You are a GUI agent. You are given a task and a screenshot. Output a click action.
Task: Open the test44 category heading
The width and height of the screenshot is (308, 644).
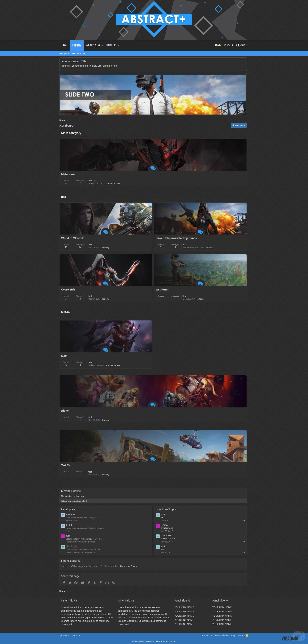[65, 312]
